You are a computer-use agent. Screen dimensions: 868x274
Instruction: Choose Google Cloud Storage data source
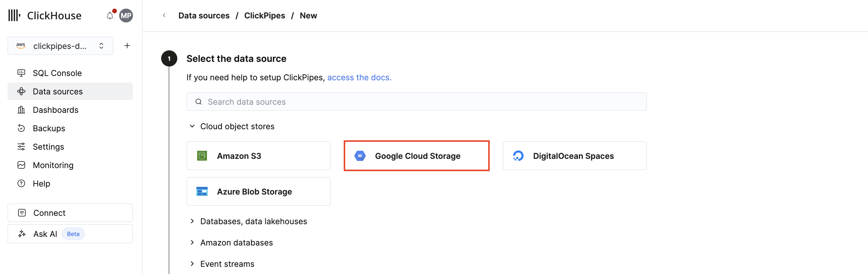(416, 156)
